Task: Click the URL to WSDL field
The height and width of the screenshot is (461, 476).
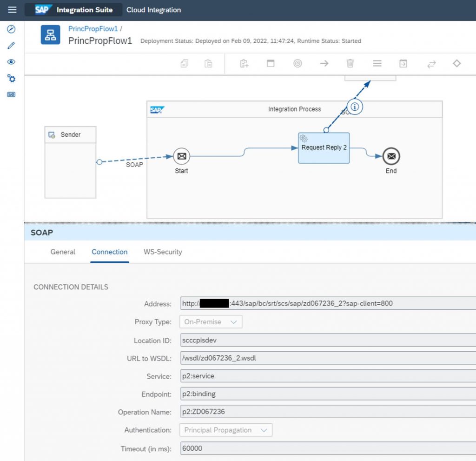Action: pos(328,358)
